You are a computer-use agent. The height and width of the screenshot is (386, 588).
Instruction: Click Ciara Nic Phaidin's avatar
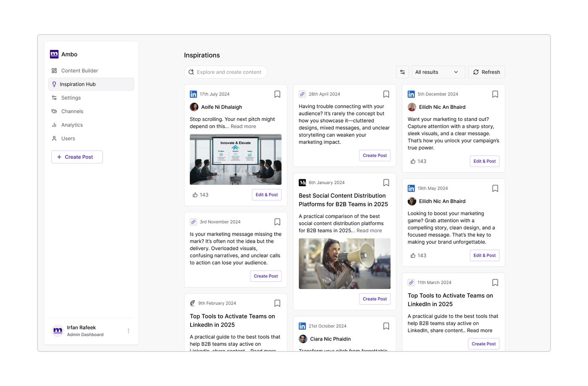[303, 339]
